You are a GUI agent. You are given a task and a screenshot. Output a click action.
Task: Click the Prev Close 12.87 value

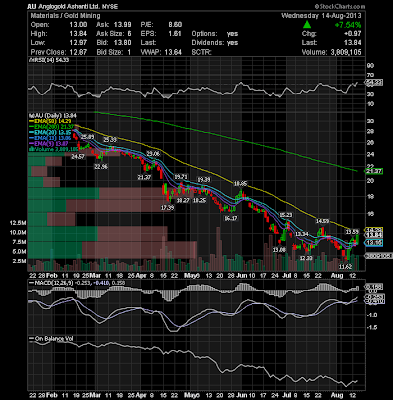[79, 52]
